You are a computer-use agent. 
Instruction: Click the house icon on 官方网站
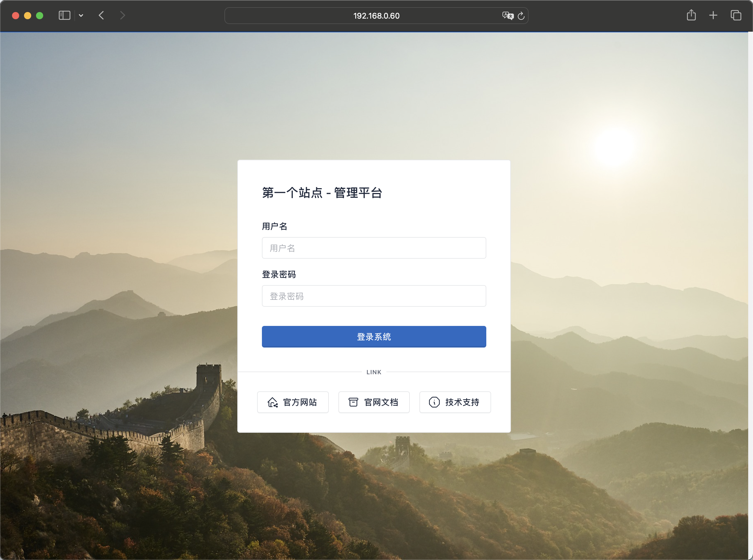point(272,402)
